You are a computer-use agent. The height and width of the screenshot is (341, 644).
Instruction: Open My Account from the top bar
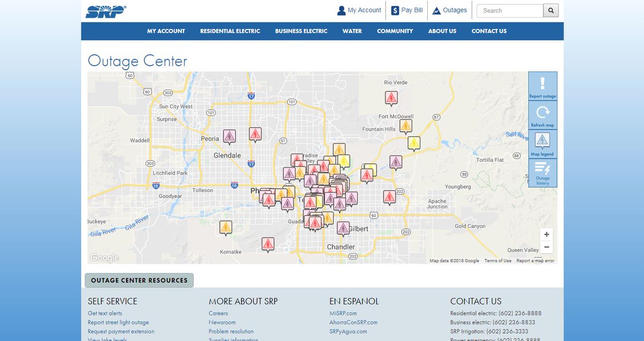click(359, 10)
